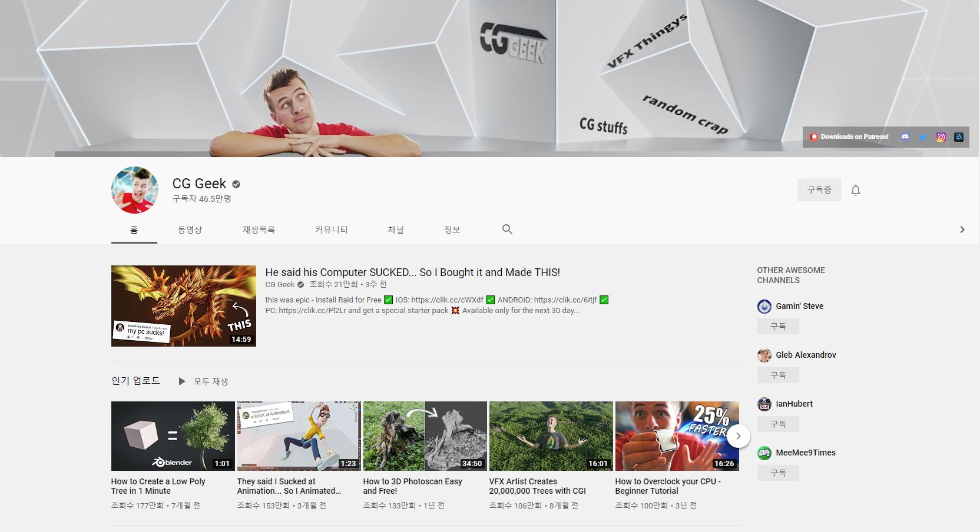Click the MeeMee9Times channel avatar
Viewport: 980px width, 532px height.
pos(764,453)
